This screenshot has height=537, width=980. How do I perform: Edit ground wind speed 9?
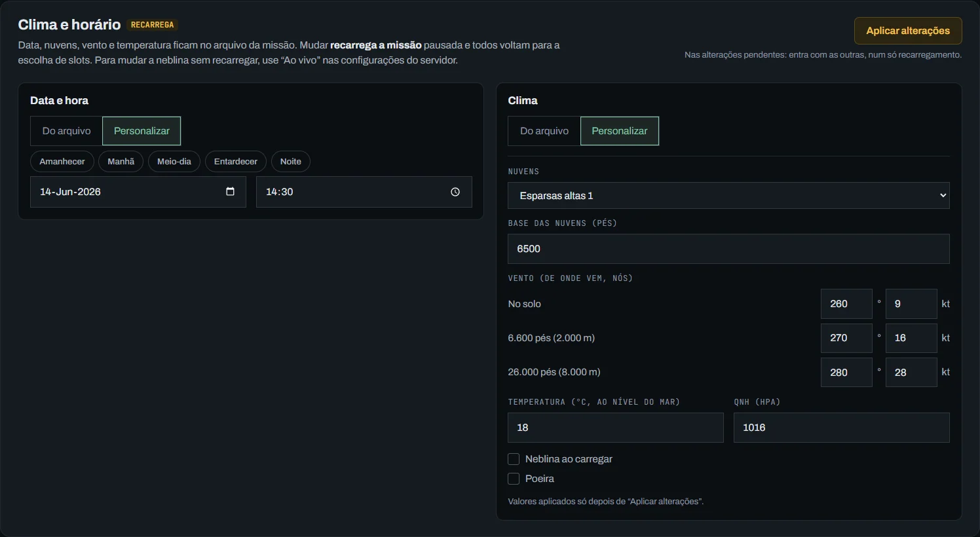911,304
